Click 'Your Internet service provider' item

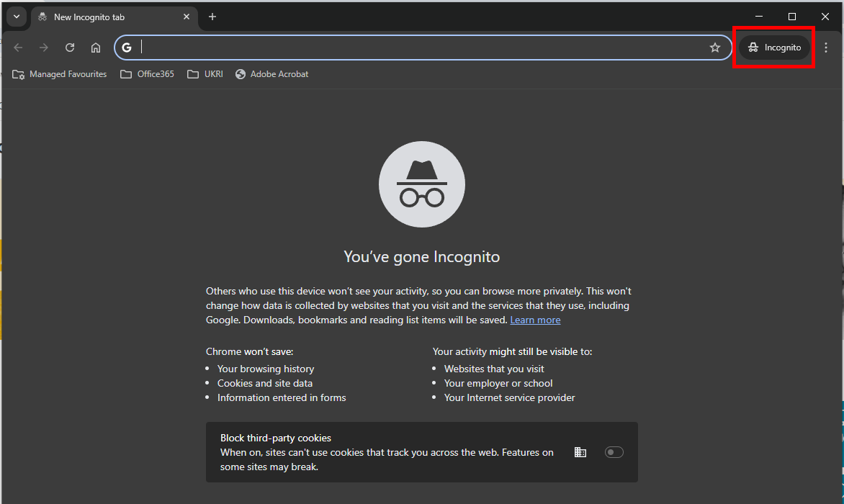pos(510,398)
